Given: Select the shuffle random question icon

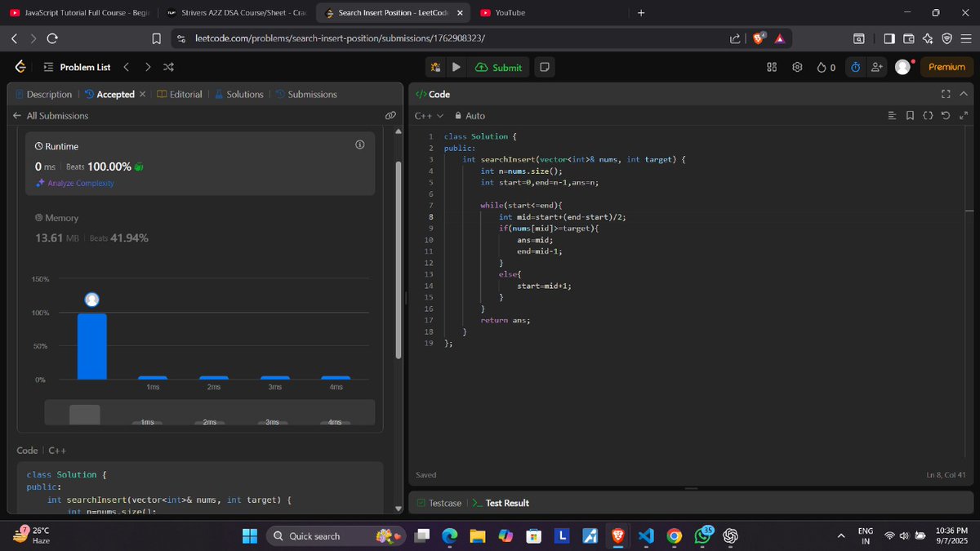Looking at the screenshot, I should 168,67.
